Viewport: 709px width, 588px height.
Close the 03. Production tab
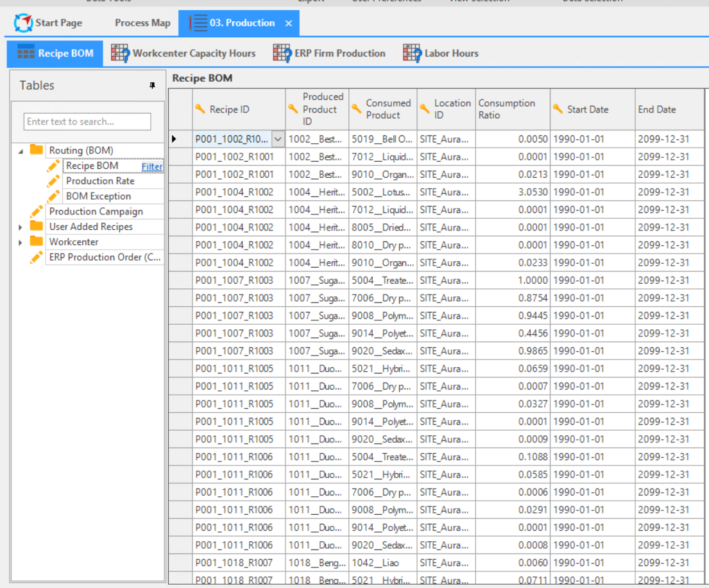[x=289, y=23]
